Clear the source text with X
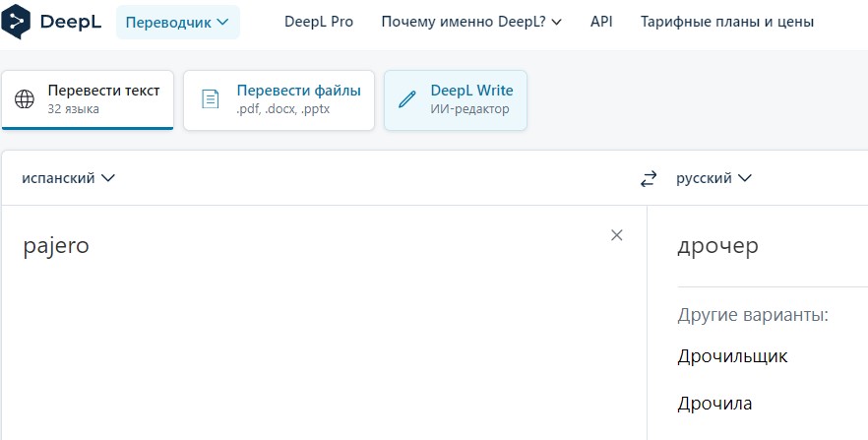The image size is (868, 440). (617, 235)
